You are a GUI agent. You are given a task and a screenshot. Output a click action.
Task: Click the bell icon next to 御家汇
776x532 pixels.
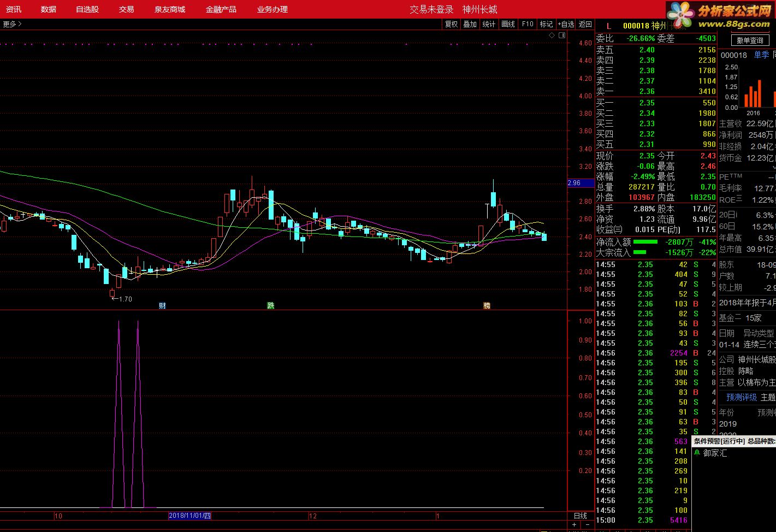tap(697, 453)
